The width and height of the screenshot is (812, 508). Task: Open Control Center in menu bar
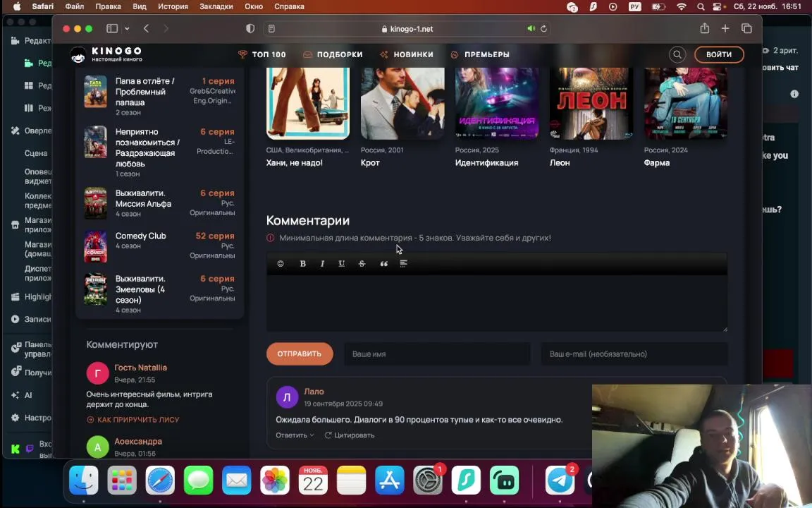[x=718, y=7]
